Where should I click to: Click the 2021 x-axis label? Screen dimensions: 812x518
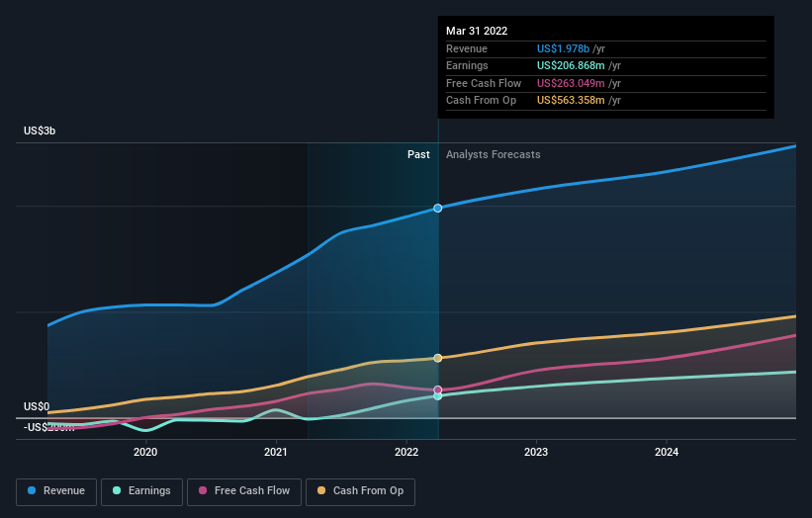276,453
